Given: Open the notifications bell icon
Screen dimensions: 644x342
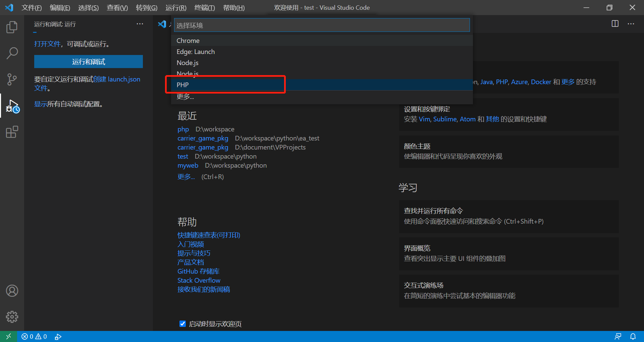Looking at the screenshot, I should tap(633, 336).
